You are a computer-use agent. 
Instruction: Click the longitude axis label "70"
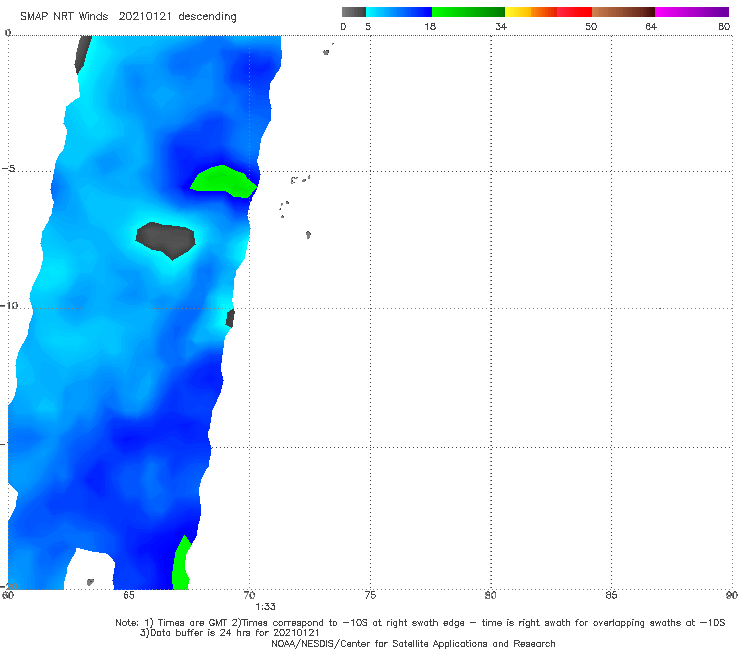[x=249, y=595]
